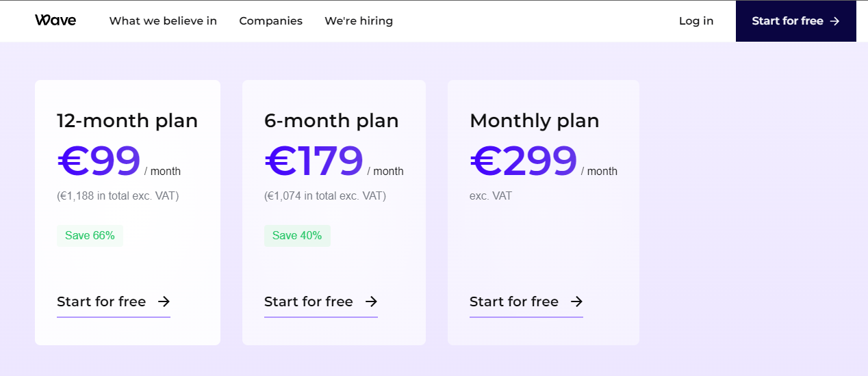Viewport: 868px width, 376px height.
Task: Click arrow icon in header Start for free button
Action: (x=834, y=21)
